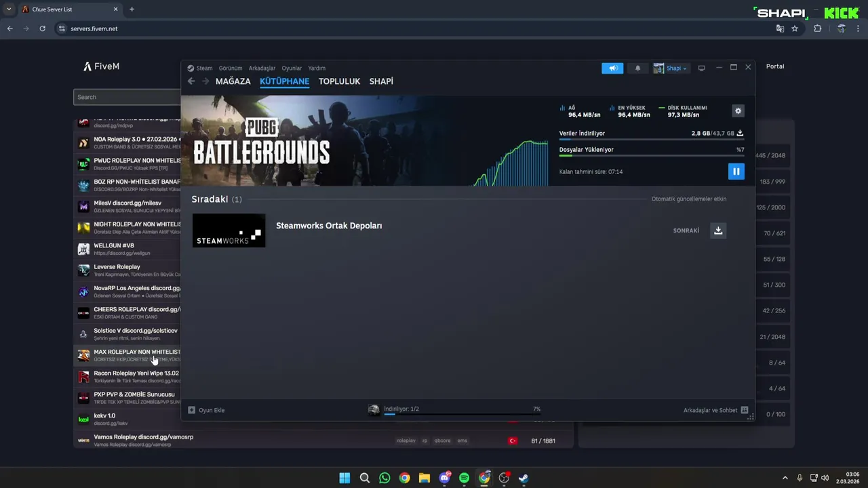Open Discord from the taskbar
This screenshot has width=868, height=488.
(x=444, y=478)
